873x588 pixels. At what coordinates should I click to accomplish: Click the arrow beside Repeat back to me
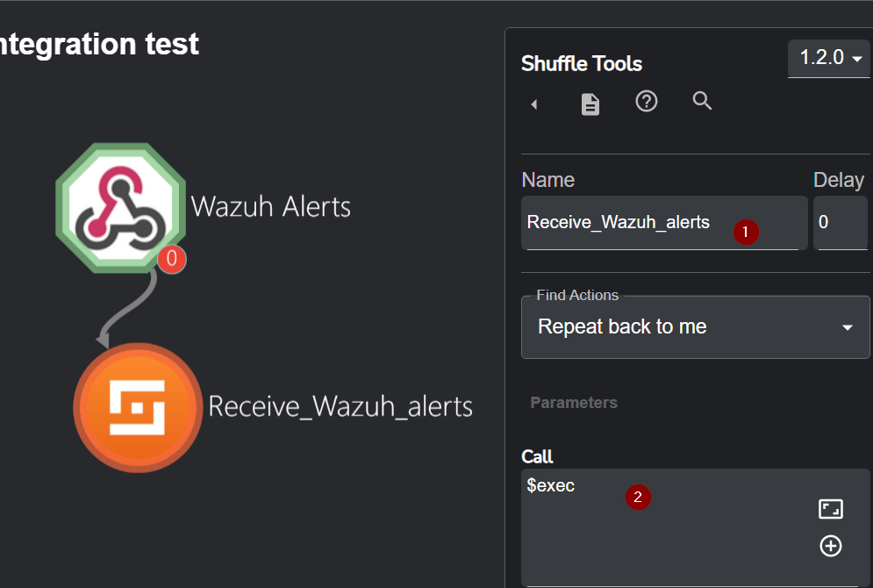coord(848,327)
